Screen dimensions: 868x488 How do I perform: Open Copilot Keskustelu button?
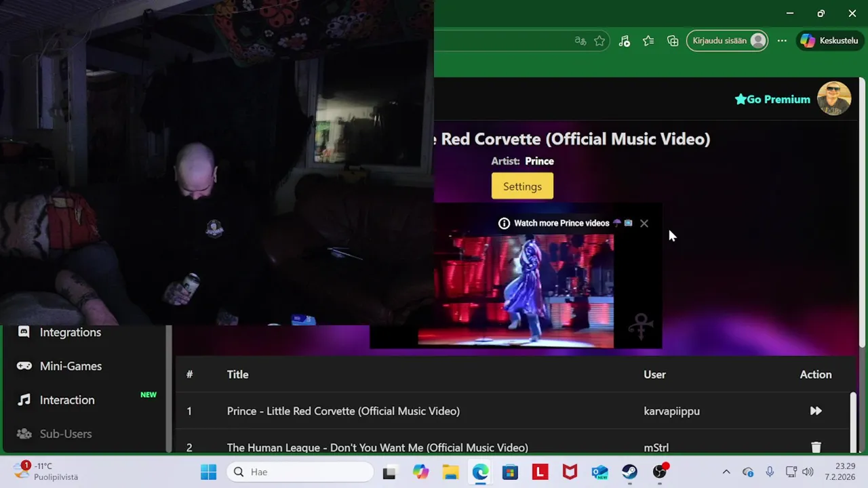830,41
